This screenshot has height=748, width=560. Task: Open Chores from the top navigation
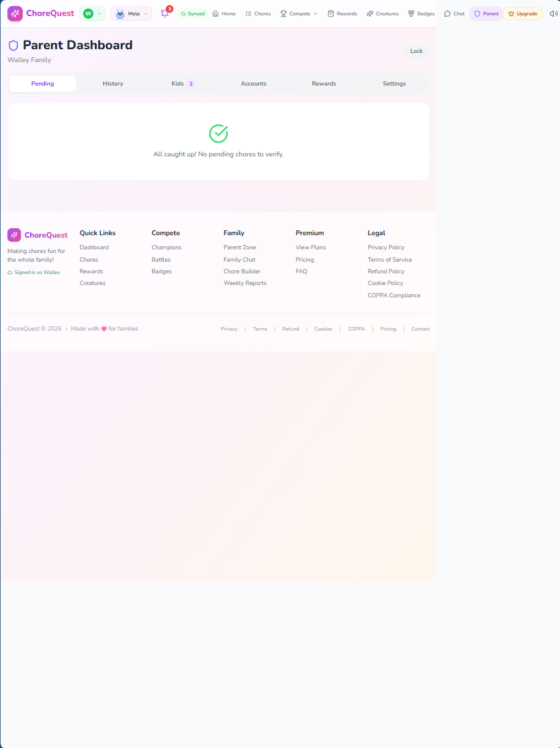click(x=258, y=13)
